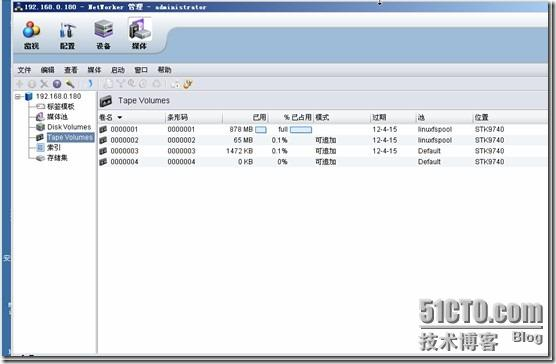Click the tape icon of volume 0000002
This screenshot has width=556, height=364.
click(x=103, y=140)
